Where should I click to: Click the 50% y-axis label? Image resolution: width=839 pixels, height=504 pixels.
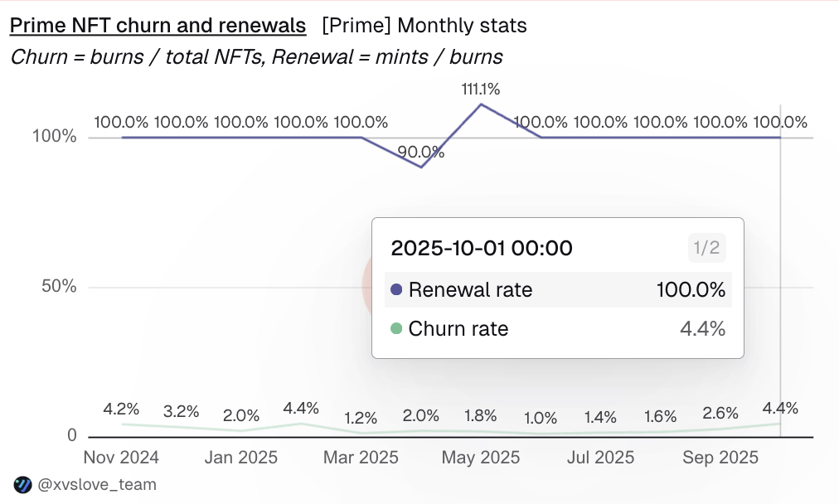(x=60, y=287)
